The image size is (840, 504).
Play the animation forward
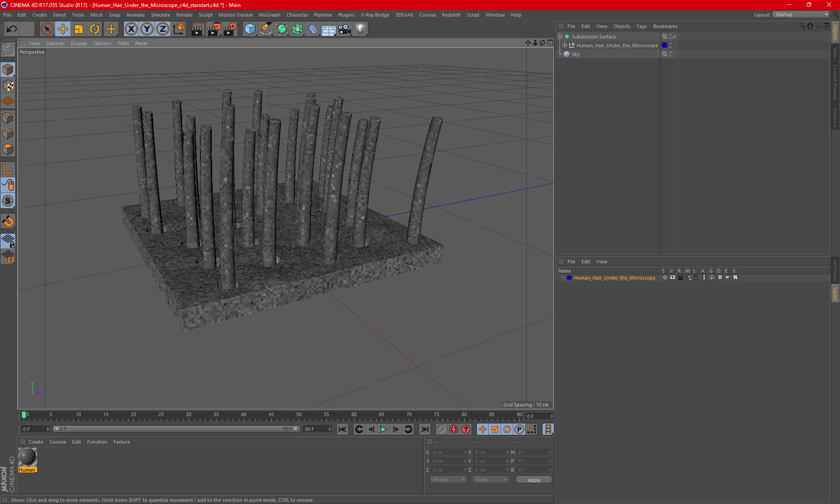tap(383, 429)
